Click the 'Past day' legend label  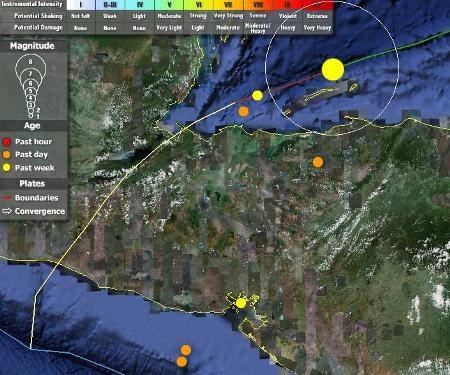(x=31, y=155)
